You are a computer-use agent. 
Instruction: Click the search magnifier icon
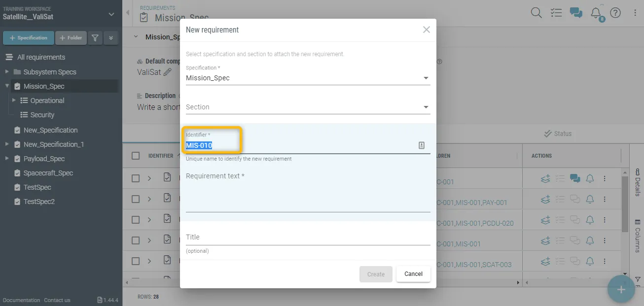point(536,13)
